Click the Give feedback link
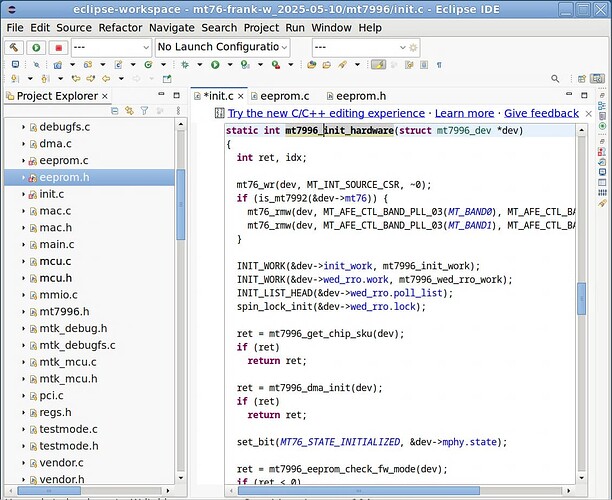Viewport: 612px width, 500px height. 541,114
